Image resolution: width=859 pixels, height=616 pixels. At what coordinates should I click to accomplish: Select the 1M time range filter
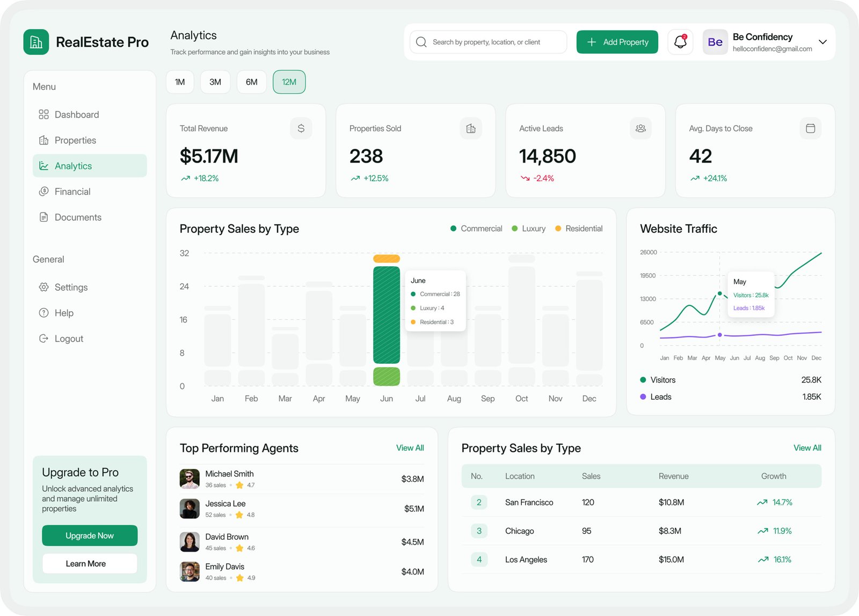pyautogui.click(x=180, y=82)
